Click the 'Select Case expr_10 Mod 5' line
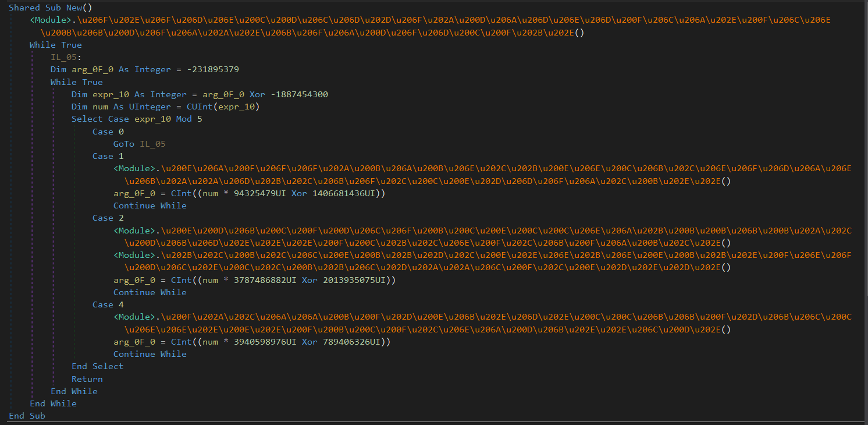The image size is (868, 425). point(137,119)
